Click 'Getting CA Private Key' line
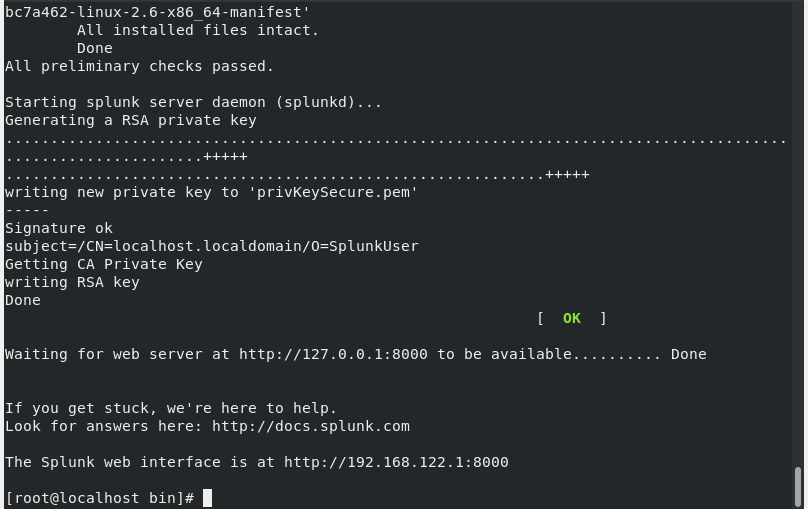This screenshot has width=808, height=509. pos(104,264)
